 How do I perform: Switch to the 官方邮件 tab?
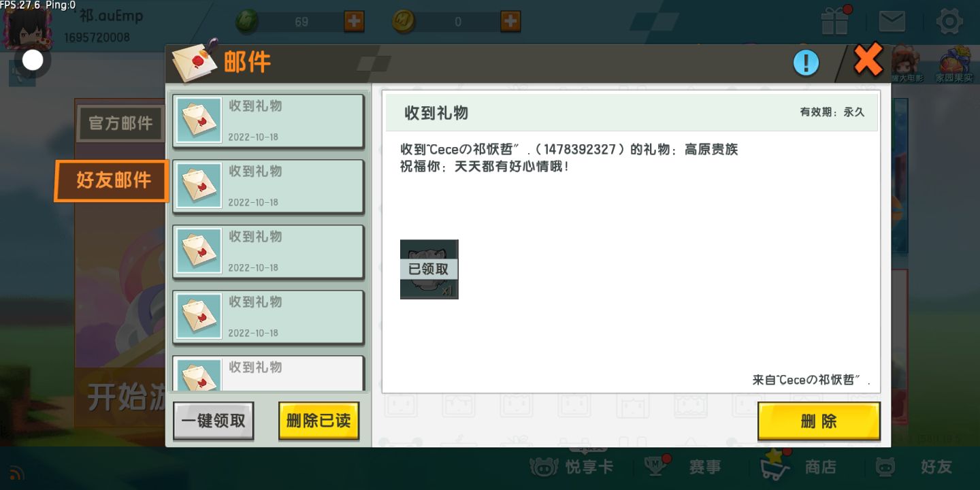tap(120, 124)
